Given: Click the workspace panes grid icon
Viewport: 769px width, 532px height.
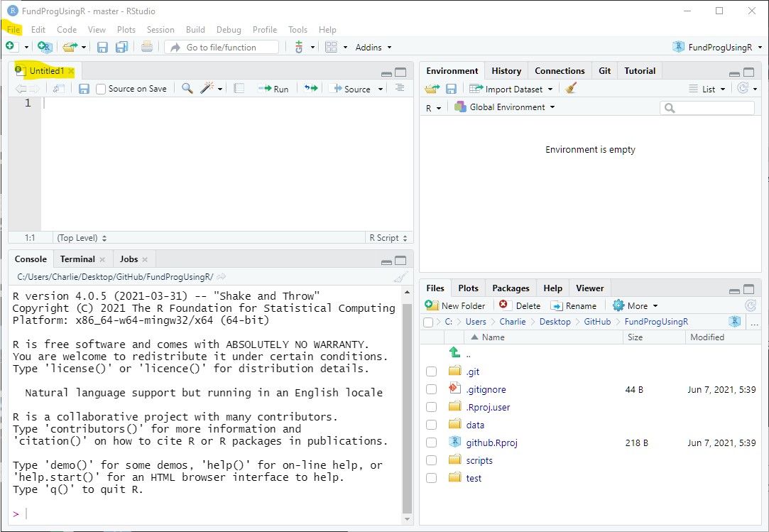Looking at the screenshot, I should tap(332, 47).
